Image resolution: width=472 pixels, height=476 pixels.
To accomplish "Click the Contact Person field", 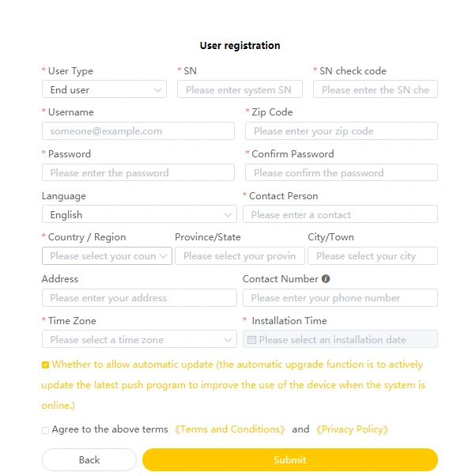I will click(340, 214).
